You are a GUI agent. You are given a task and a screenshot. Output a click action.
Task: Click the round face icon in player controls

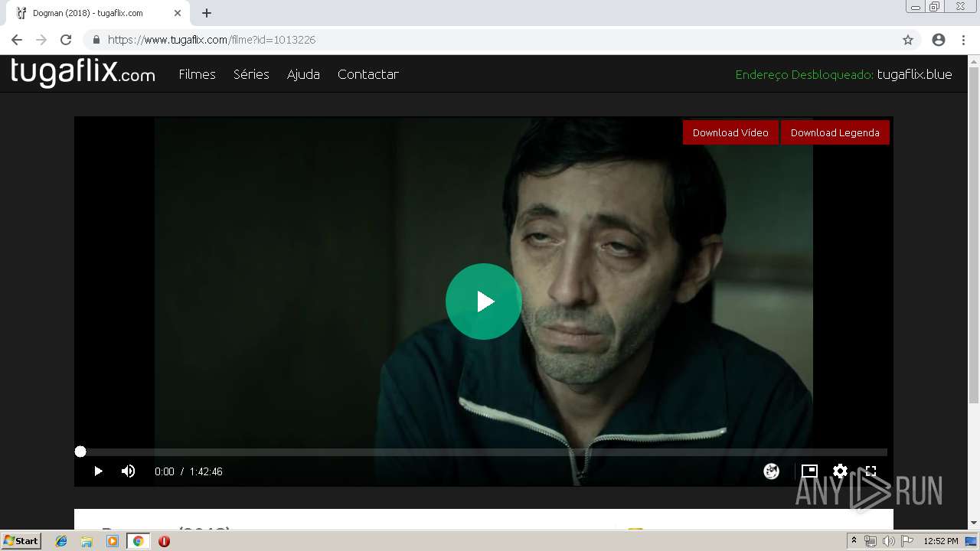tap(771, 471)
